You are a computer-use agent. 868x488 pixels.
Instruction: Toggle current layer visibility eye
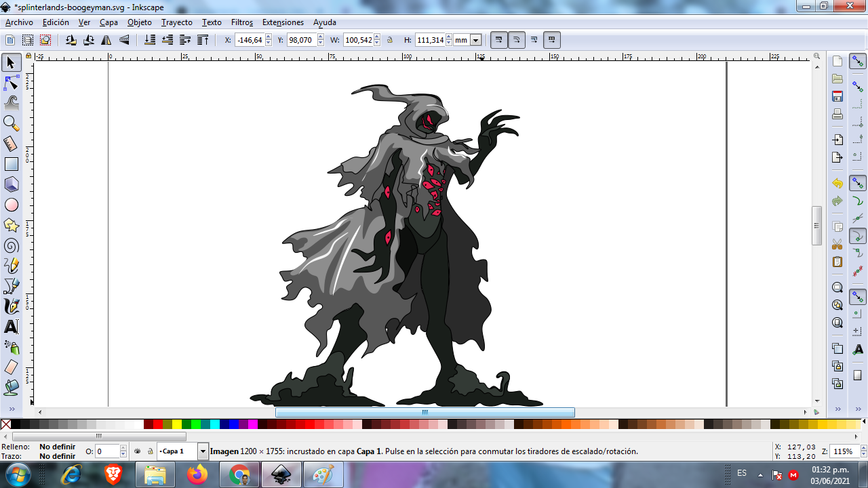point(138,451)
